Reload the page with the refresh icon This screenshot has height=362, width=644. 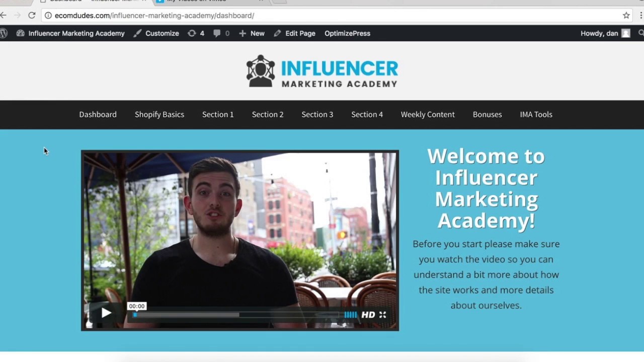[x=32, y=16]
